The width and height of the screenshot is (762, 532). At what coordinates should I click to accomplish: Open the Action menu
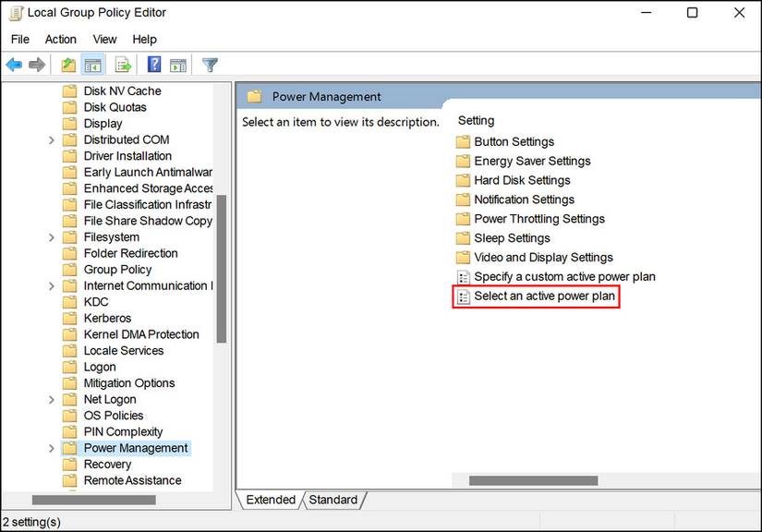click(x=60, y=39)
